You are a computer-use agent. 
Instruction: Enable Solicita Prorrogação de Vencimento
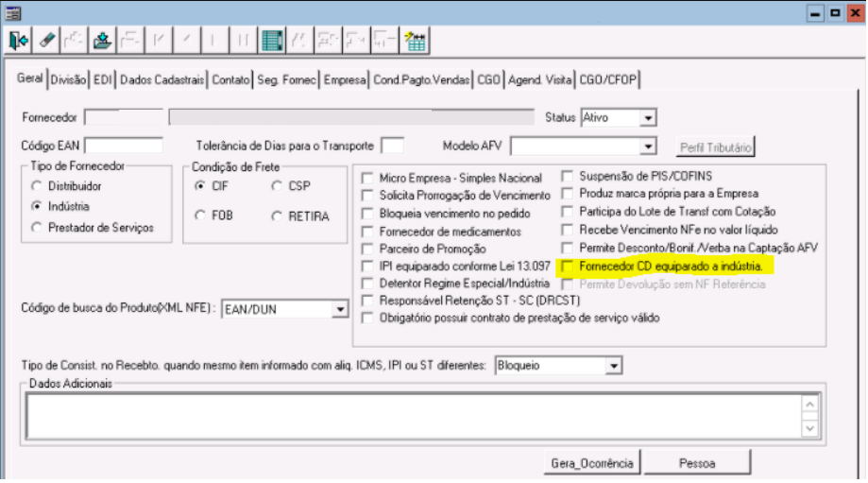click(x=367, y=196)
